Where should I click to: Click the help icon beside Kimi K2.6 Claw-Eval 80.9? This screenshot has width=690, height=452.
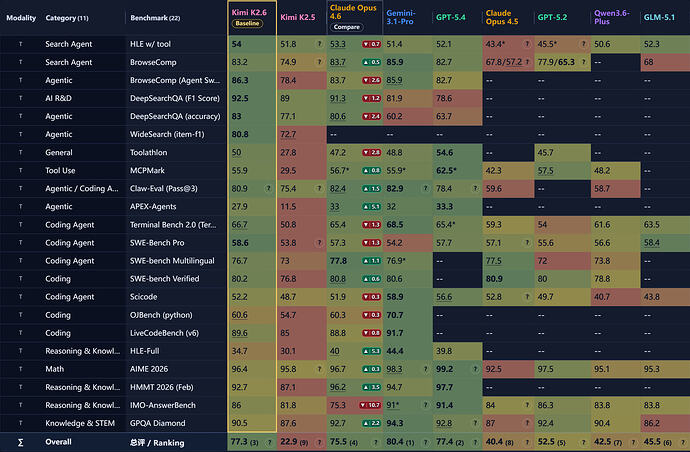click(x=268, y=188)
